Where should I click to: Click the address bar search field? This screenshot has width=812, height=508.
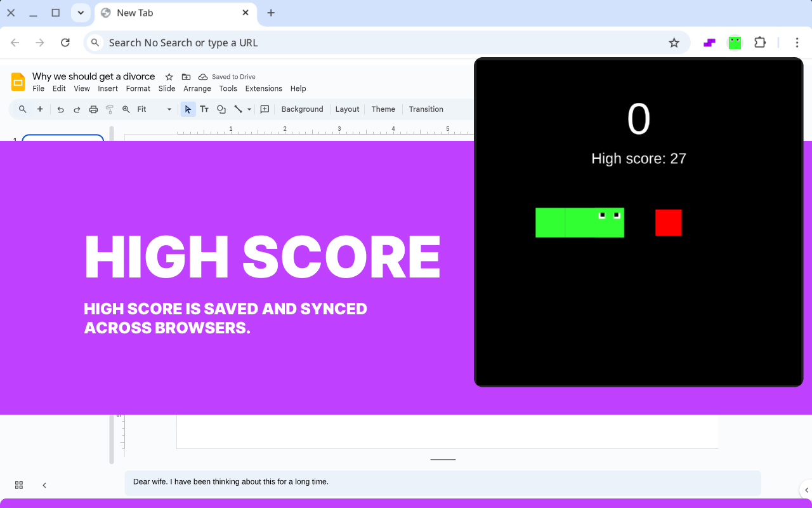(387, 43)
